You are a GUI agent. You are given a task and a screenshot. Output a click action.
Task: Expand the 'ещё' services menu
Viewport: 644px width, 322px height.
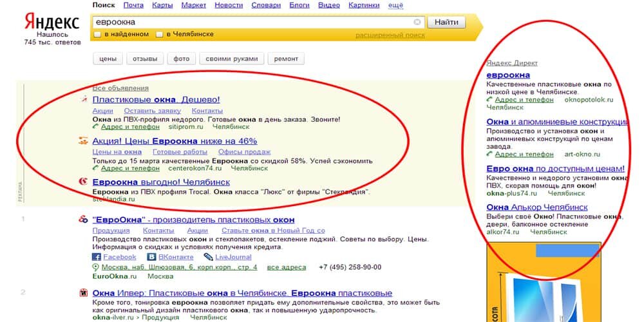coord(396,5)
